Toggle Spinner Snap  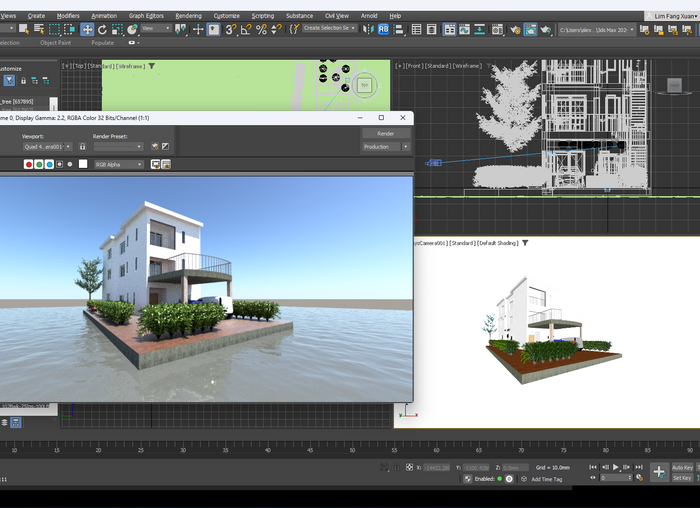coord(276,29)
